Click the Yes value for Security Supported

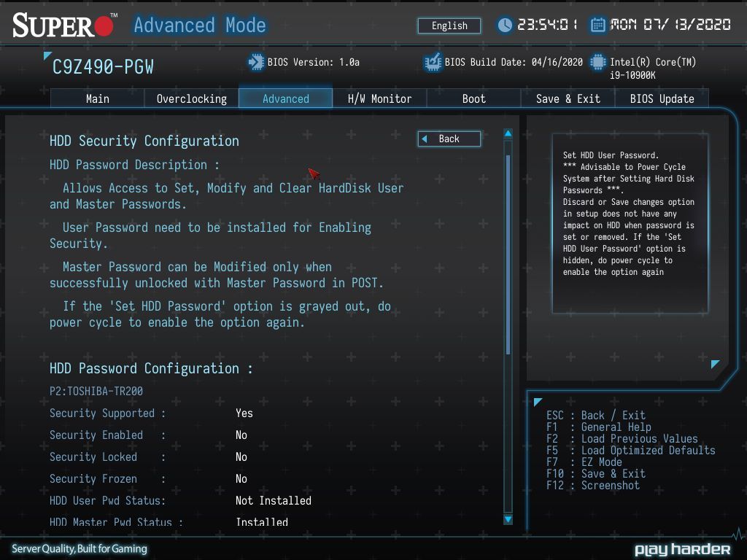[244, 413]
